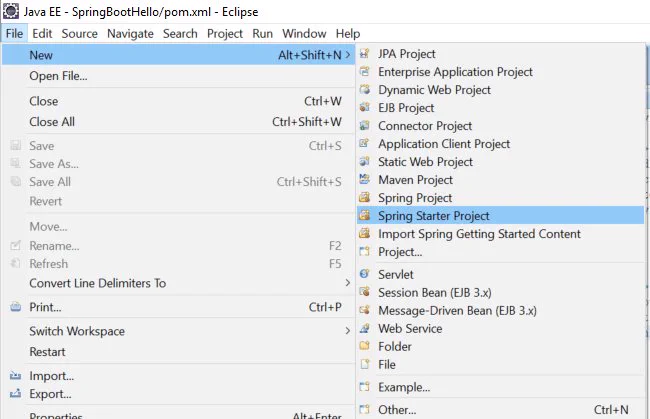
Task: Click the Import Spring Getting Started Content icon
Action: click(364, 233)
